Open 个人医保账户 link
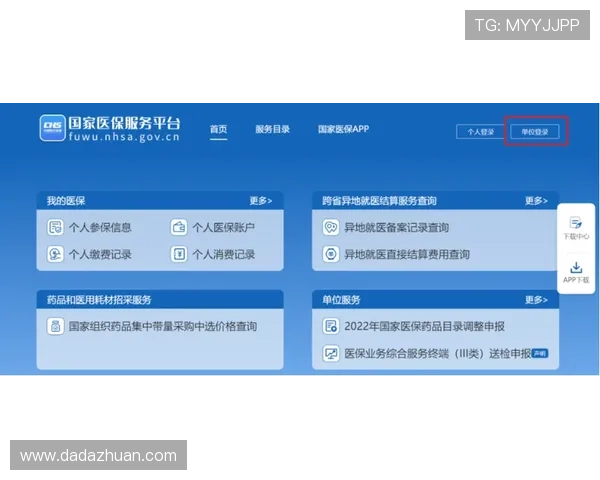 click(x=224, y=227)
